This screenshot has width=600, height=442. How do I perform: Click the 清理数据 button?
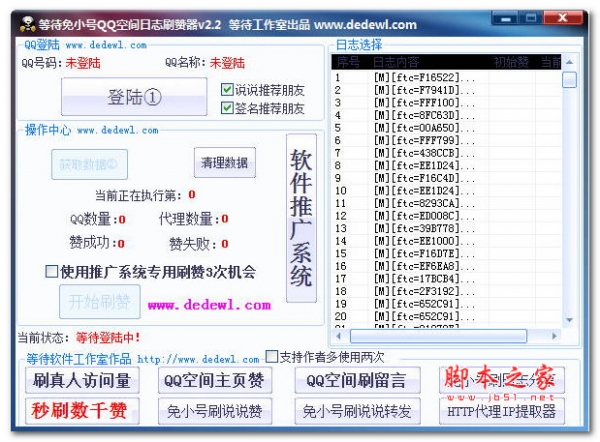coord(225,163)
